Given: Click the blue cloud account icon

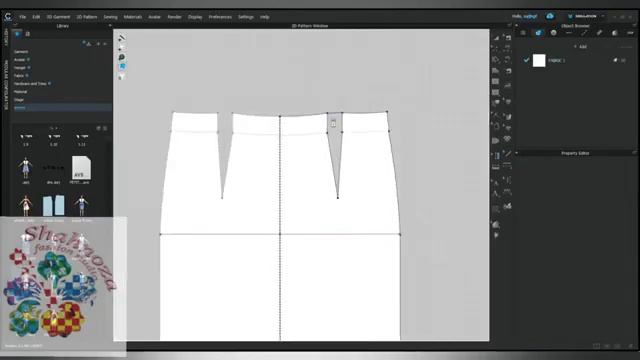Looking at the screenshot, I should click(550, 16).
